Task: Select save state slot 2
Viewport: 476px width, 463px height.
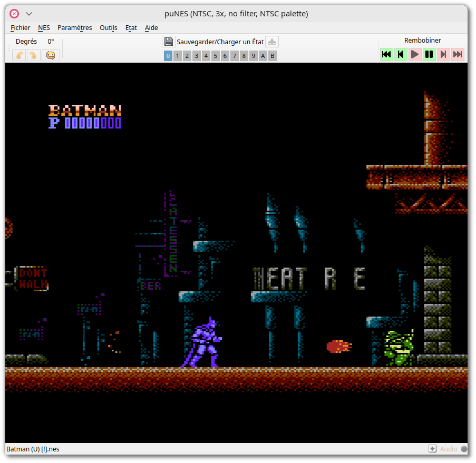Action: click(x=187, y=56)
